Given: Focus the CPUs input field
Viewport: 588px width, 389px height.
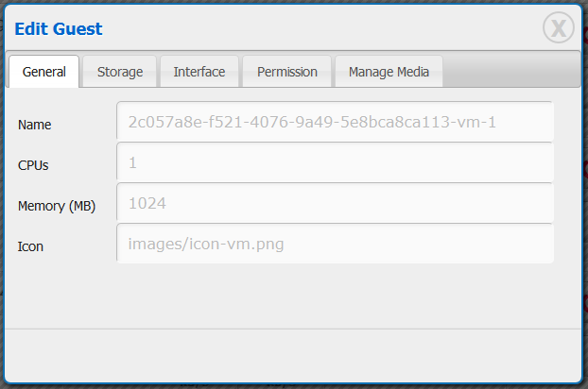Looking at the screenshot, I should tap(335, 162).
